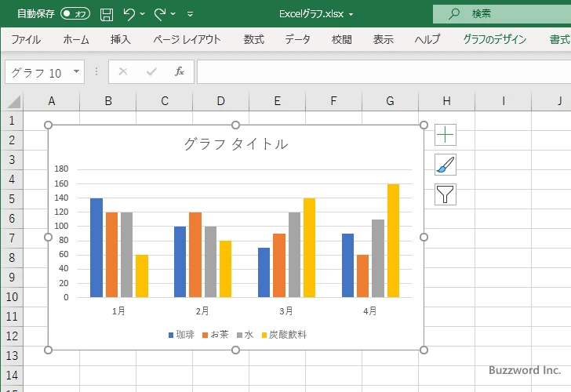Viewport: 571px width, 392px height.
Task: Select the 水 legend entry
Action: tap(245, 335)
